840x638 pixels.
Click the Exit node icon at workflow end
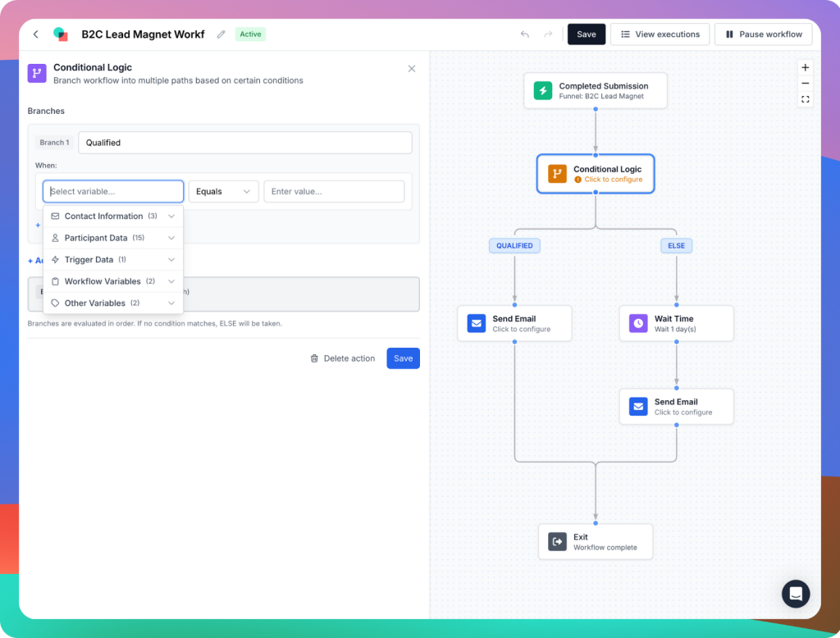click(x=558, y=541)
